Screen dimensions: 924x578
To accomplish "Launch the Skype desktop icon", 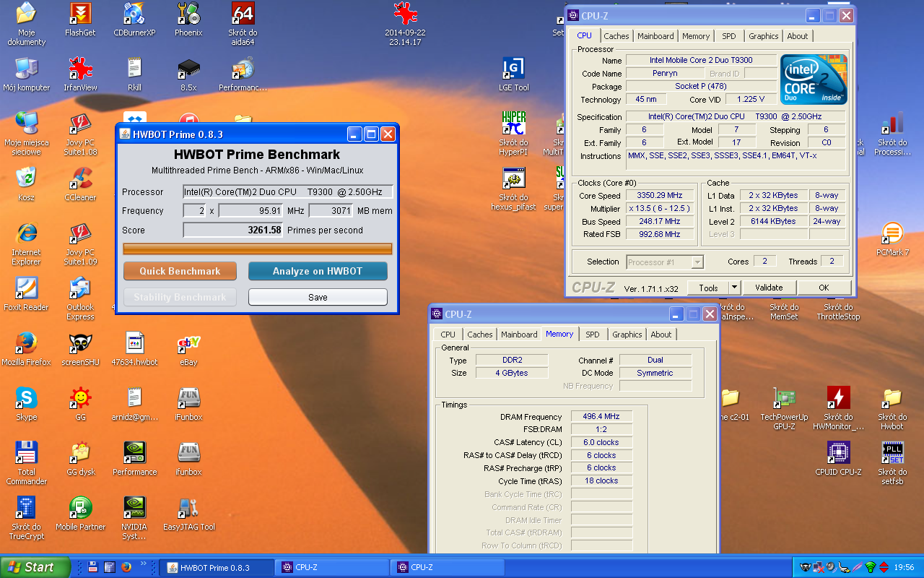I will pyautogui.click(x=26, y=397).
